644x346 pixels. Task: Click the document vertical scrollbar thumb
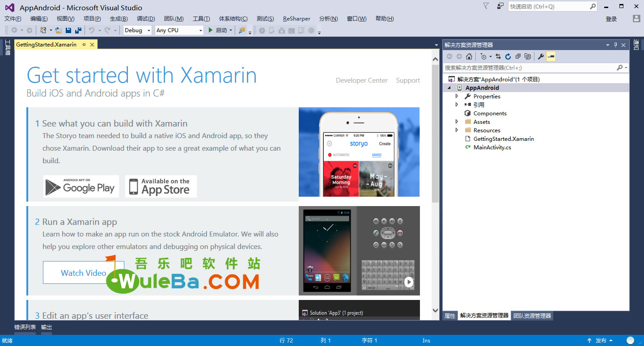click(436, 134)
